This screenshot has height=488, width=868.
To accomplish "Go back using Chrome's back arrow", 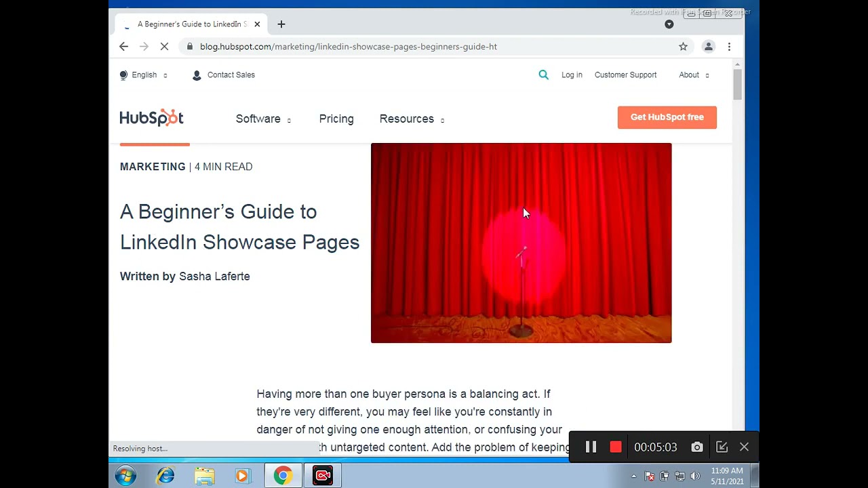I will tap(123, 47).
